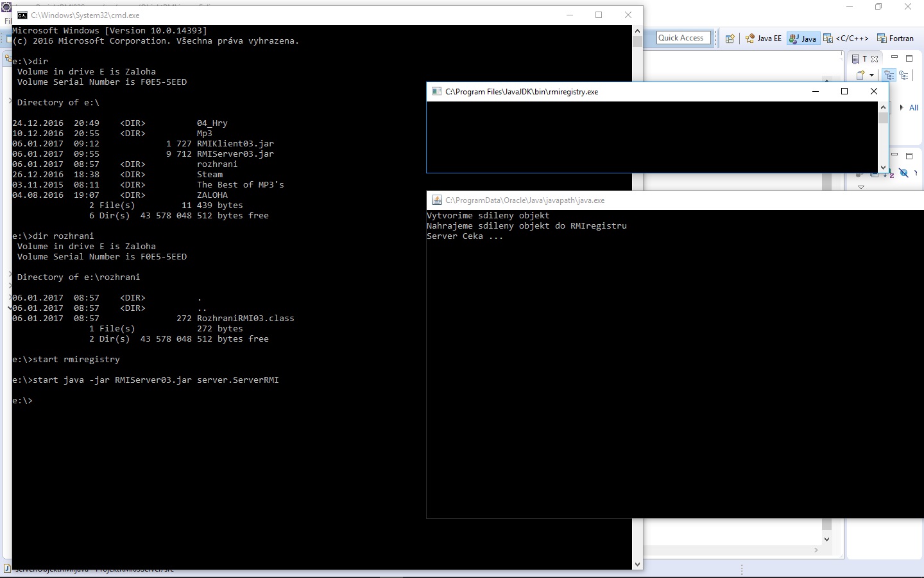Click inside the Quick Access search box
The width and height of the screenshot is (924, 578).
[682, 38]
